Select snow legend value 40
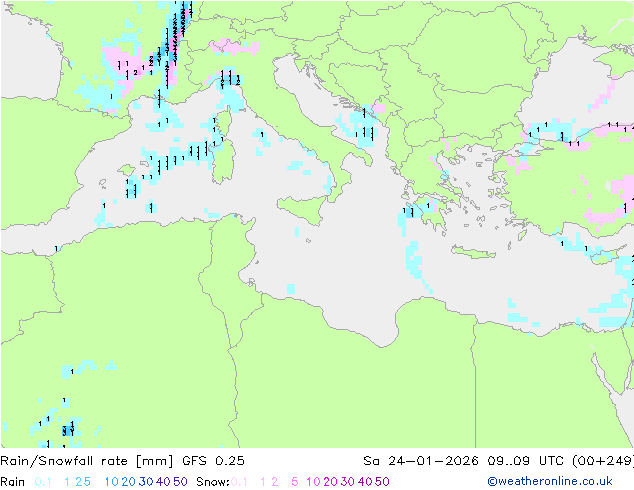 (x=365, y=482)
